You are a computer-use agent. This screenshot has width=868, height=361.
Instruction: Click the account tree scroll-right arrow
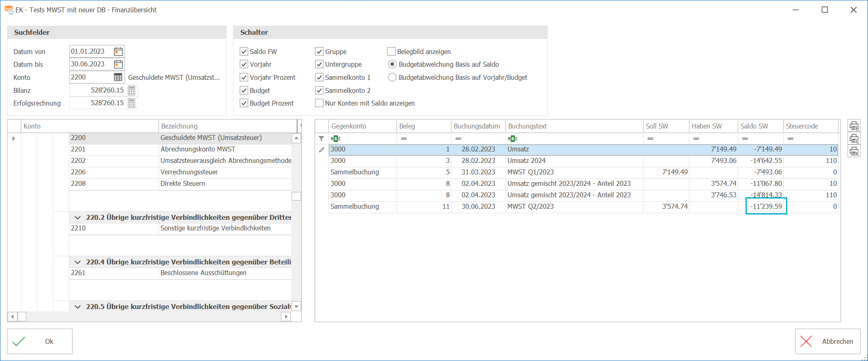pyautogui.click(x=286, y=316)
